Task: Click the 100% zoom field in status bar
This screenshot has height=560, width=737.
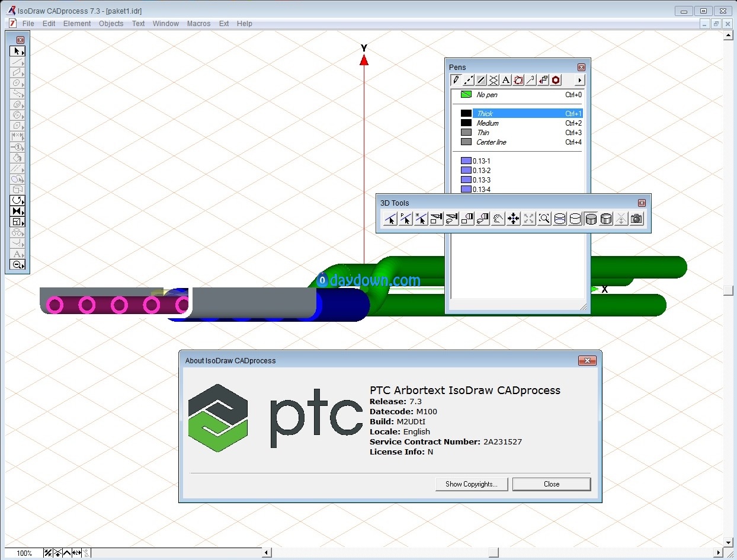Action: pos(24,553)
